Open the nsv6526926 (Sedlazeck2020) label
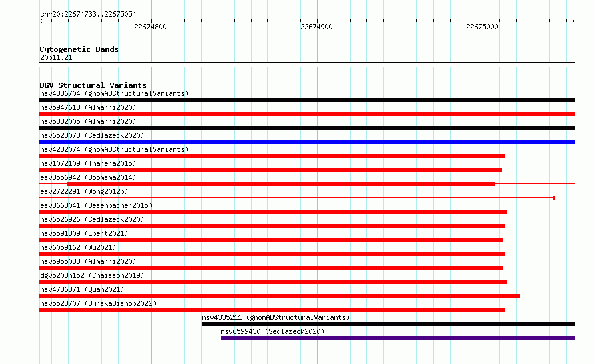The image size is (594, 364). point(92,219)
